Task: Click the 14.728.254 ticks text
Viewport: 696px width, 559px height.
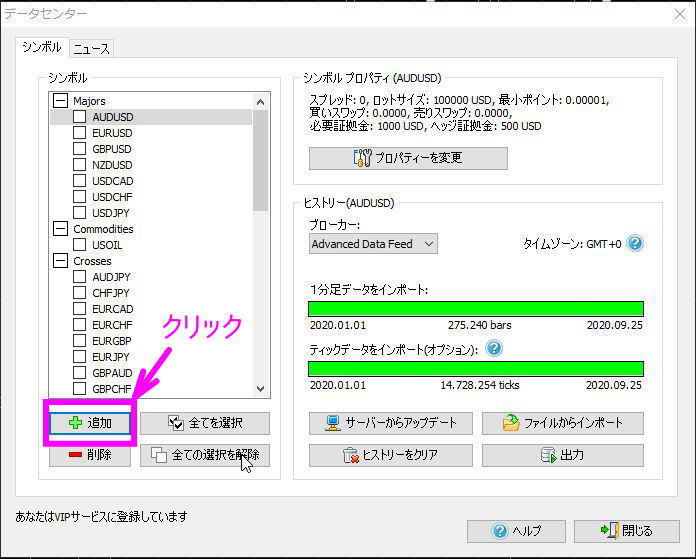Action: 480,385
